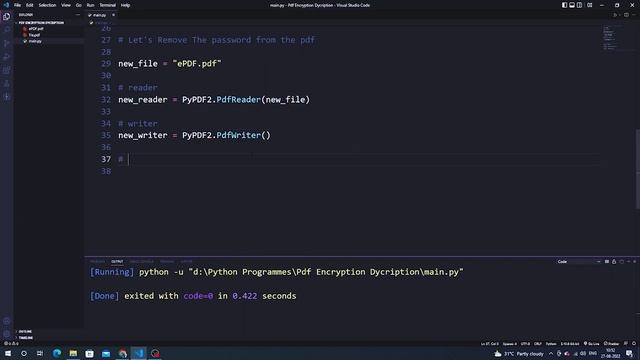Expand the OUTLINE section
Screen dimensions: 640x360
tap(25, 331)
